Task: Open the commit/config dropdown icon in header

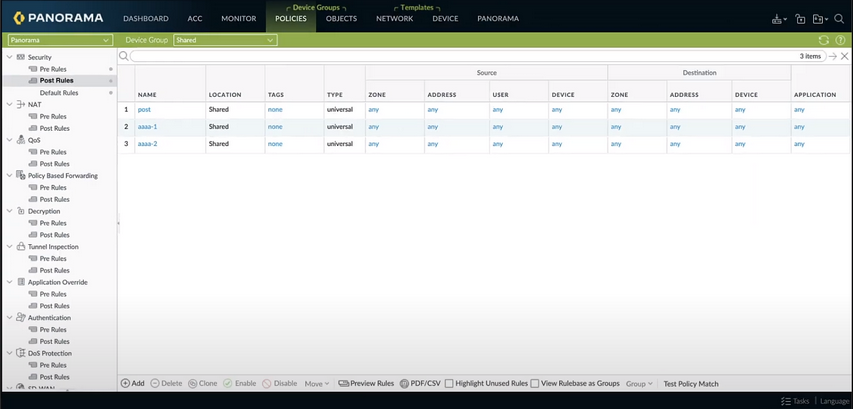Action: point(820,19)
